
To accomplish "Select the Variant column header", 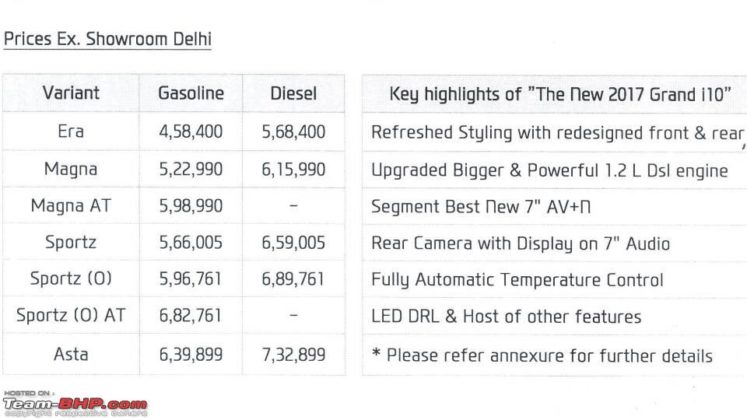I will (x=71, y=94).
